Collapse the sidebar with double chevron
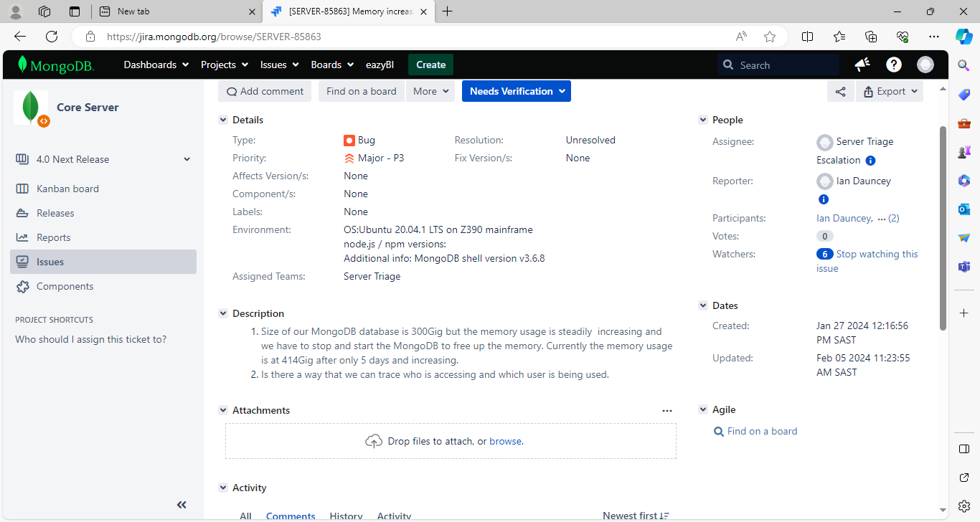 pyautogui.click(x=182, y=505)
